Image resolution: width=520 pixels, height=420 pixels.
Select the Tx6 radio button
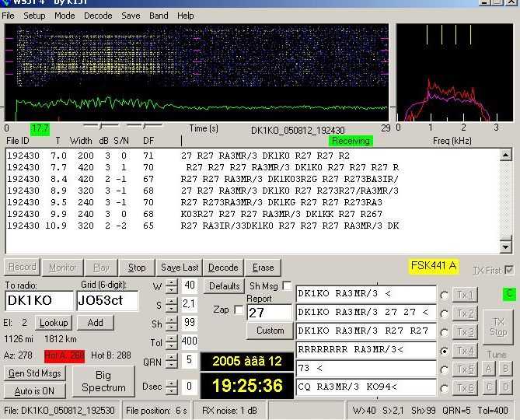point(445,388)
